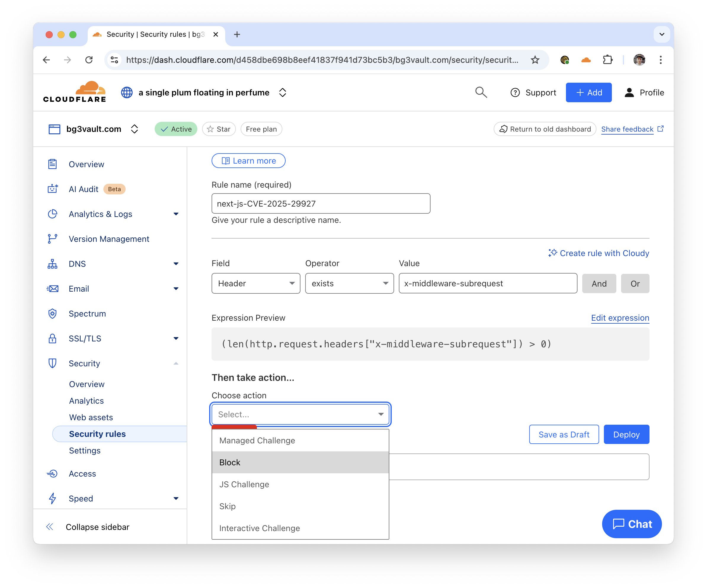Go to Security Analytics sub-item
This screenshot has height=588, width=707.
coord(87,400)
